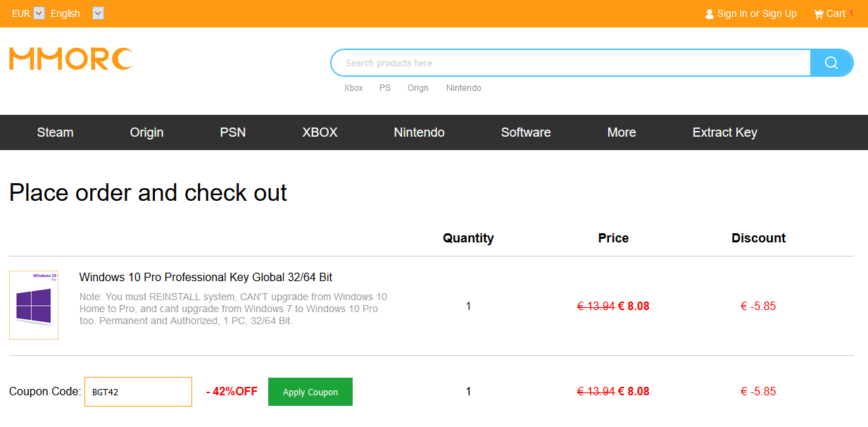
Task: Click the PS quick search link
Action: point(385,88)
